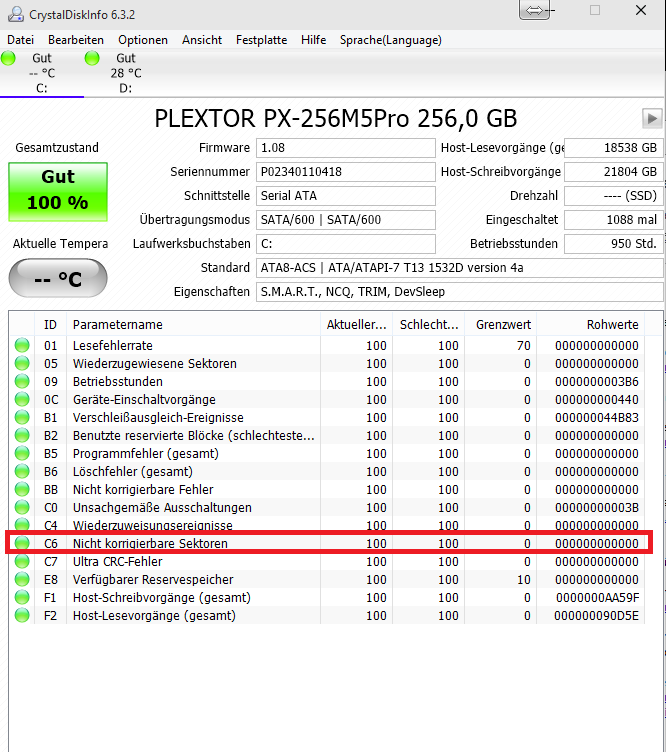Click status icon of Geräte-Einschaltvorgänge row
The width and height of the screenshot is (666, 752).
[22, 399]
